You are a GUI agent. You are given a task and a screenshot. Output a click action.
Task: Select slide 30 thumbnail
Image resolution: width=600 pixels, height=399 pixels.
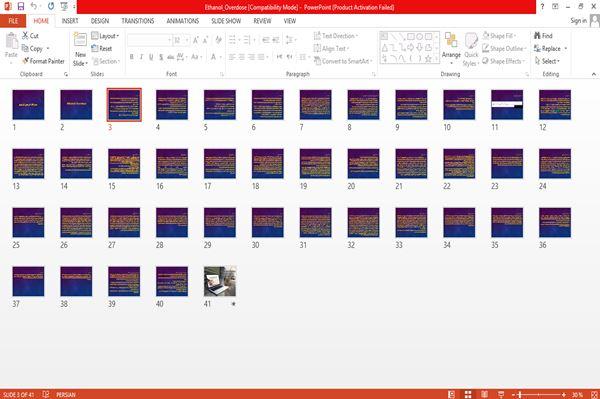tap(268, 222)
